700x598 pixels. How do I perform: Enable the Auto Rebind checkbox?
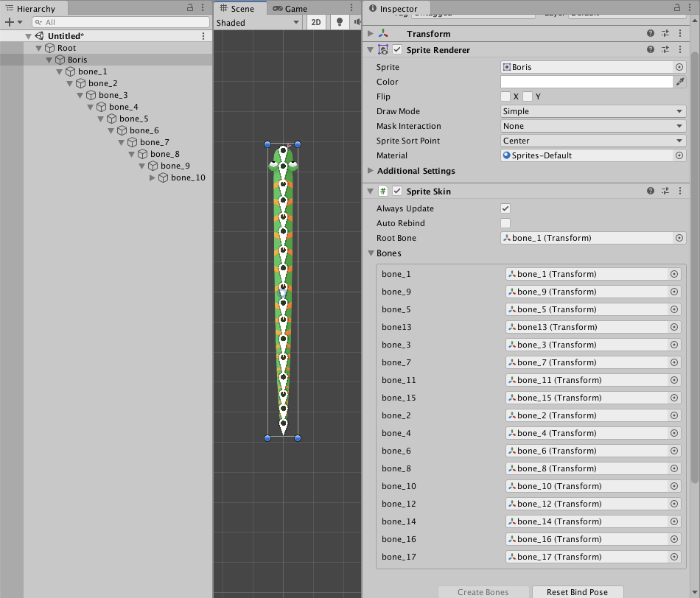[x=505, y=223]
